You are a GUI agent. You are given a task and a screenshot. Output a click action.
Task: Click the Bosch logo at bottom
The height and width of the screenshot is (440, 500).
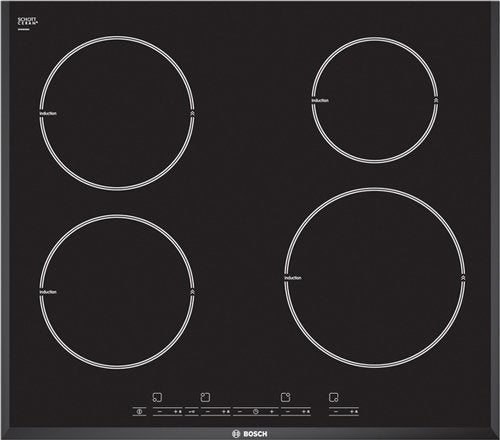coord(250,434)
